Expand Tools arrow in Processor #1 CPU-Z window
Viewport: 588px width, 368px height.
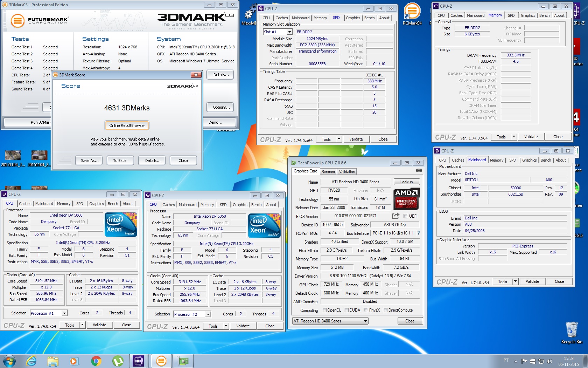point(83,325)
